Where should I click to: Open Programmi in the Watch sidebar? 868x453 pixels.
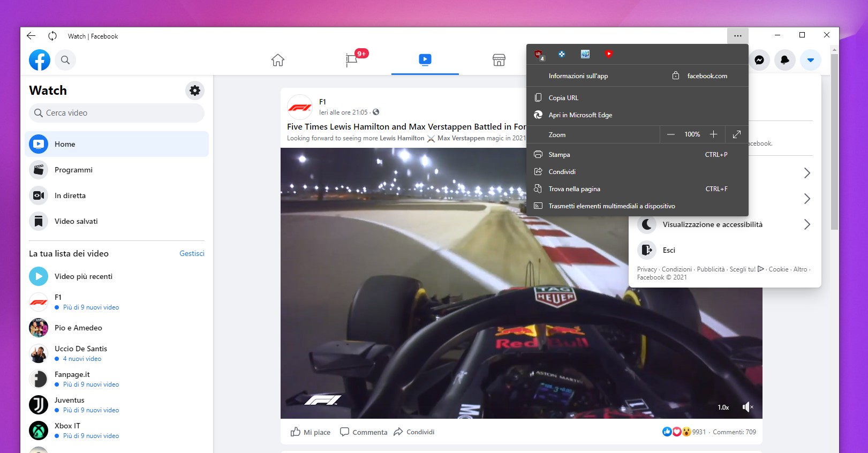pyautogui.click(x=117, y=170)
